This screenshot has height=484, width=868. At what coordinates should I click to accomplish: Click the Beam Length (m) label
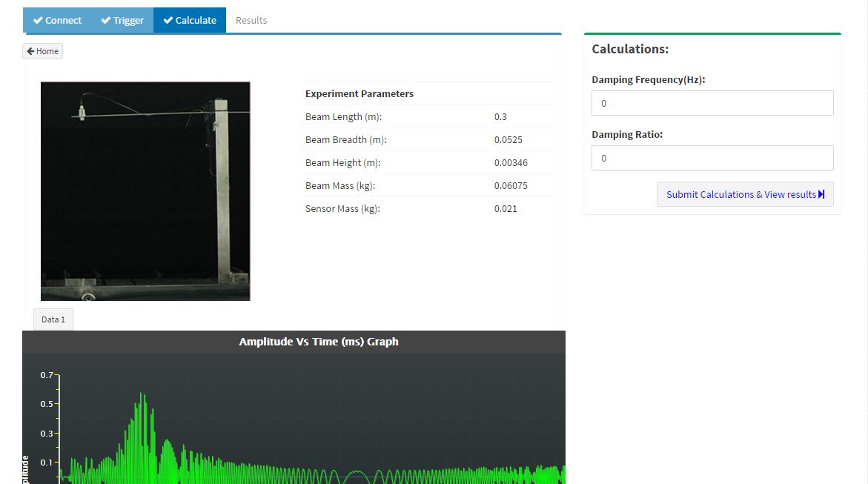coord(344,117)
